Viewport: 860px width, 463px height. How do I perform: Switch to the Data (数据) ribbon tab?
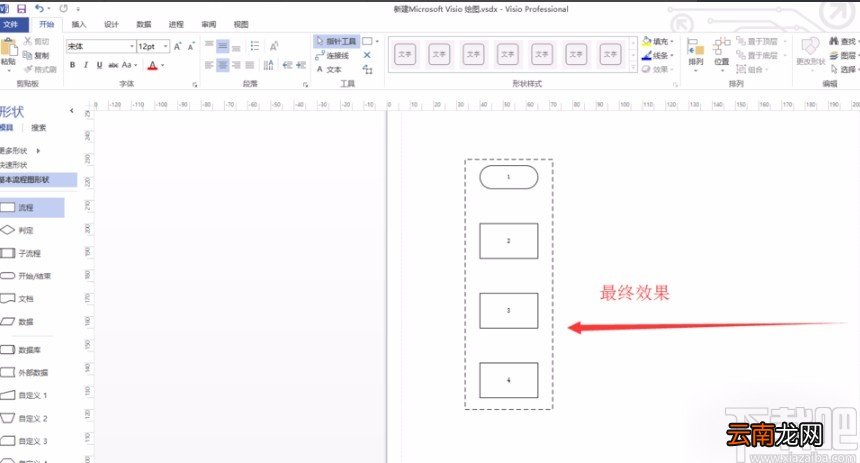click(144, 24)
